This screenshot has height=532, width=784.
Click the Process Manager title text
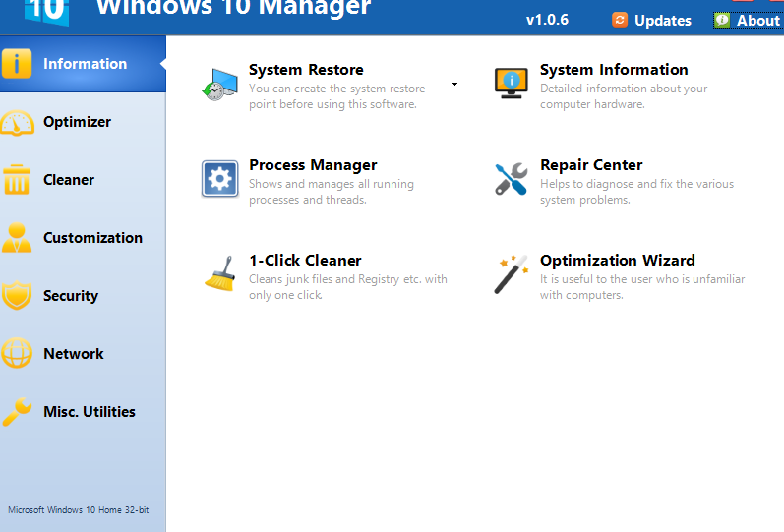pos(313,165)
